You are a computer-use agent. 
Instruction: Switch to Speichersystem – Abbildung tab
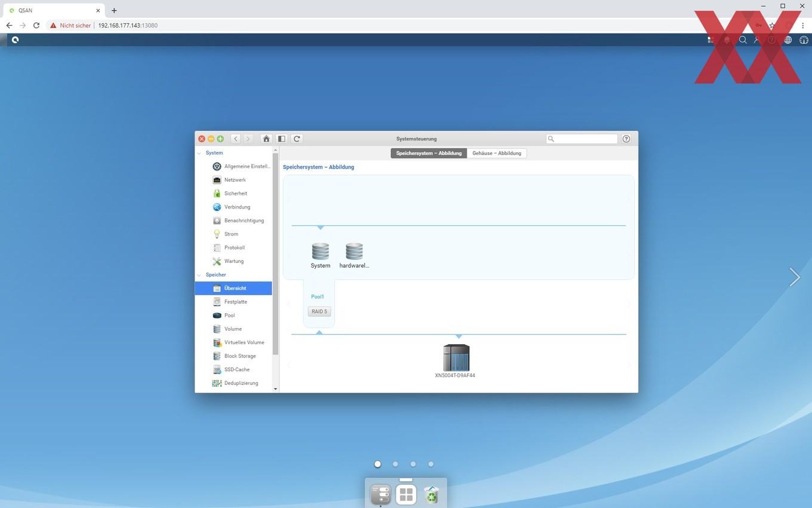point(429,153)
